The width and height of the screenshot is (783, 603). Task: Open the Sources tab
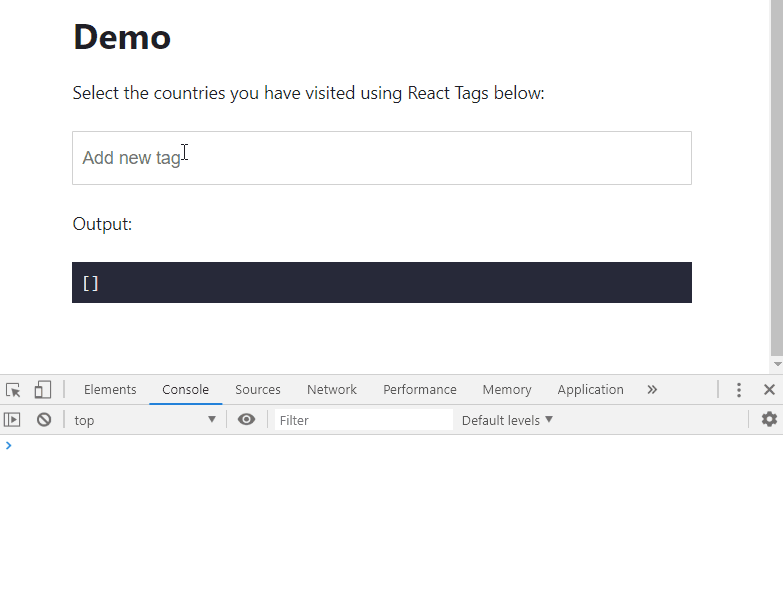258,390
